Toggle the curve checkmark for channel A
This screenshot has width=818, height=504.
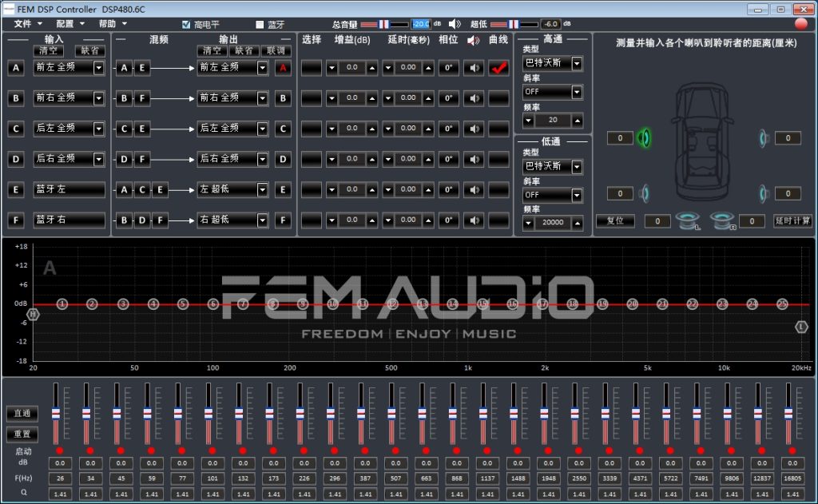tap(498, 68)
